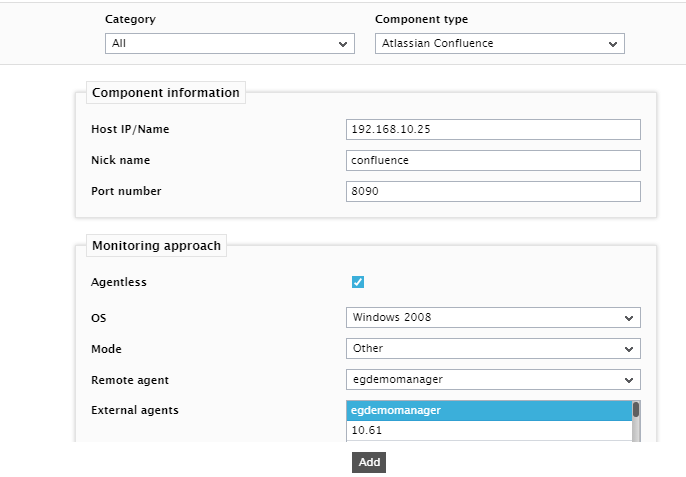The height and width of the screenshot is (477, 686).
Task: Click the Monitoring approach section heading
Action: [x=156, y=246]
